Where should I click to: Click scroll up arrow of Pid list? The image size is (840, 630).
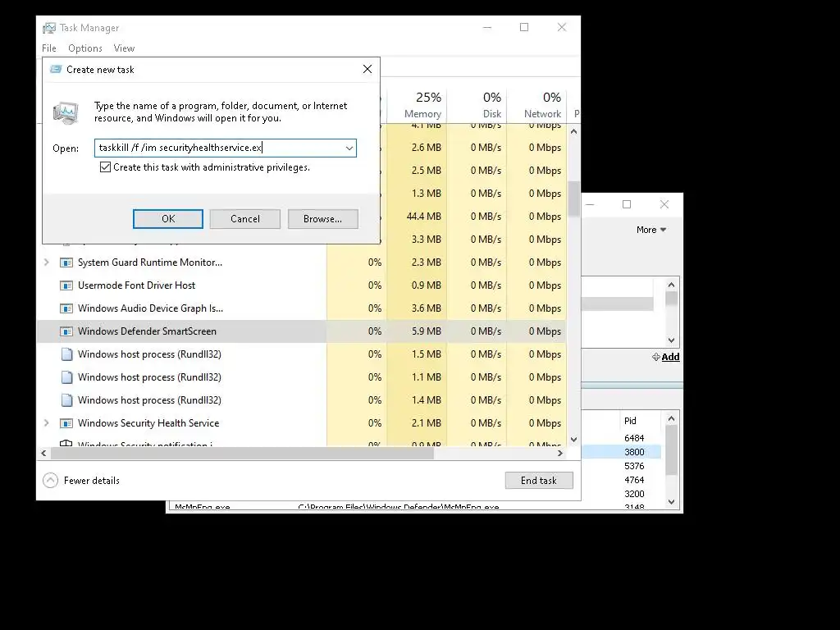(x=672, y=418)
